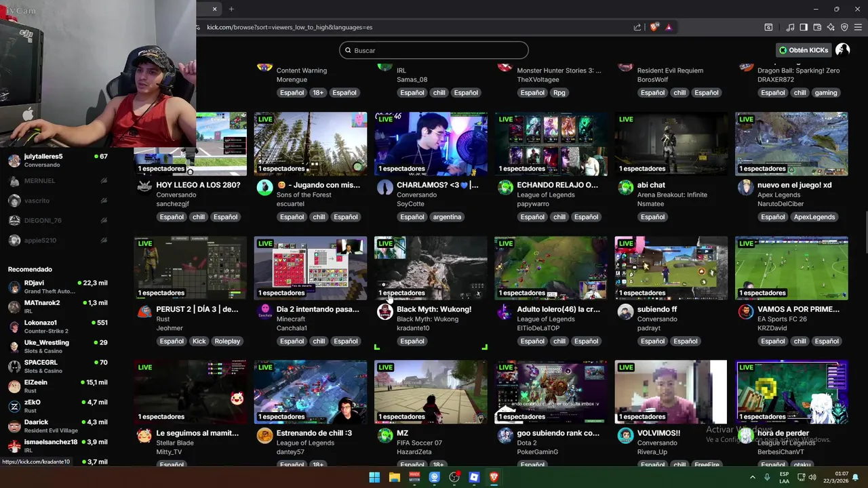Open the MZ FIFA Soccer 07 thumbnail
This screenshot has width=868, height=488.
431,392
